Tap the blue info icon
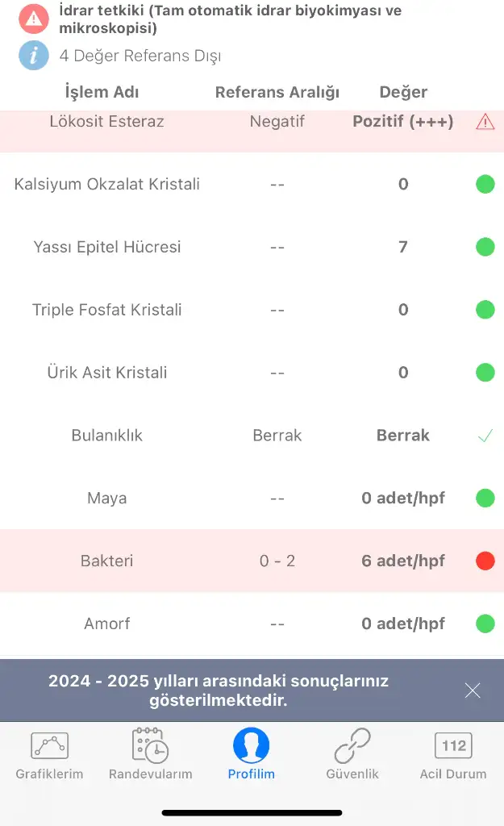Image resolution: width=504 pixels, height=826 pixels. click(33, 56)
